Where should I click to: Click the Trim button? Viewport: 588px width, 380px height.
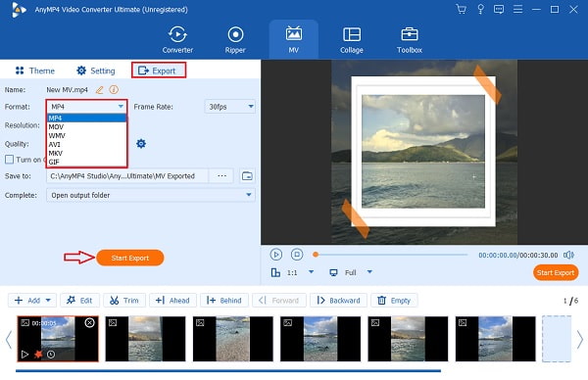coord(124,301)
